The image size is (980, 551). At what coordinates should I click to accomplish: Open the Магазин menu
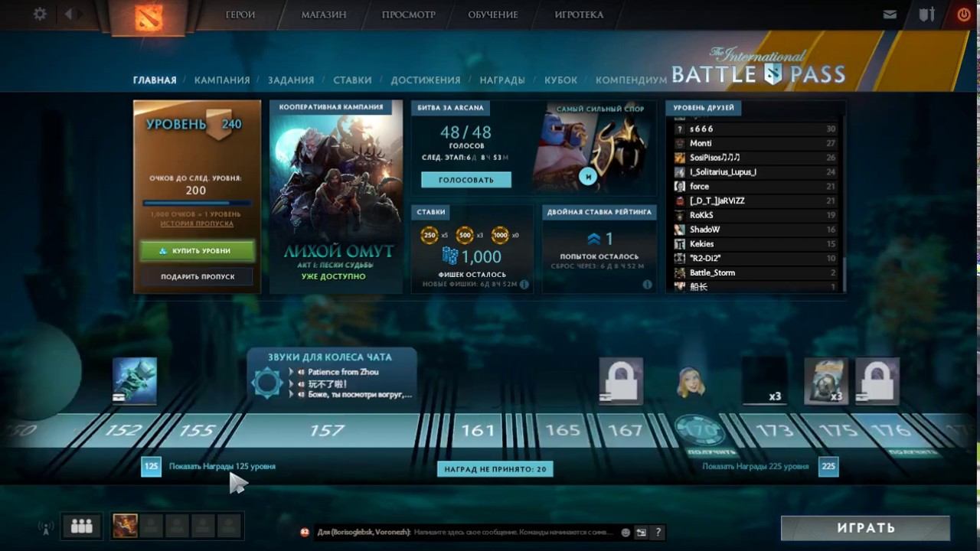[x=324, y=15]
